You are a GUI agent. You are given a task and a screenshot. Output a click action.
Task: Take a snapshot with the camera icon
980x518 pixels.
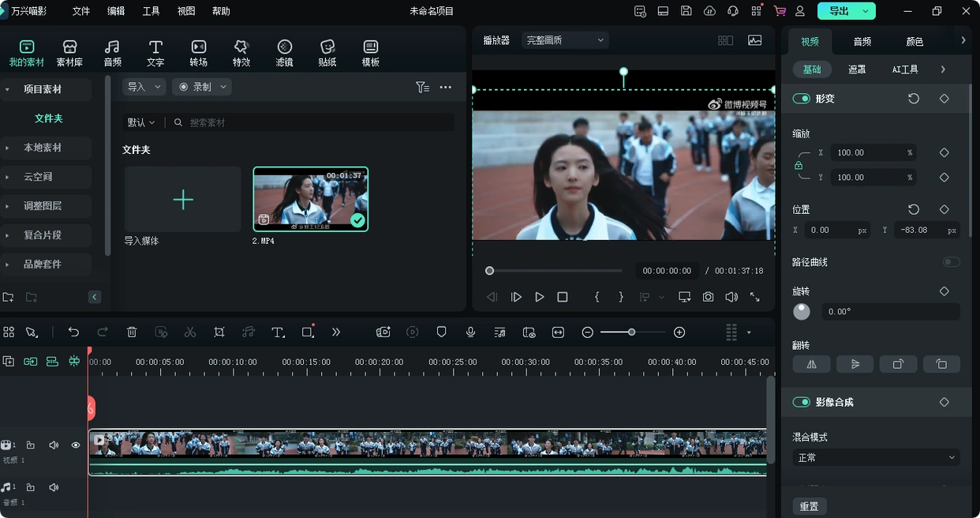pos(709,297)
